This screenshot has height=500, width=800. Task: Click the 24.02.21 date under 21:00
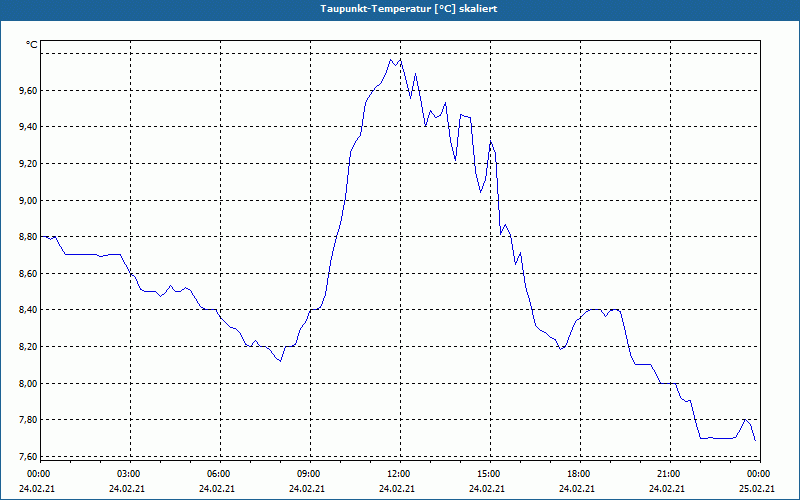[667, 489]
